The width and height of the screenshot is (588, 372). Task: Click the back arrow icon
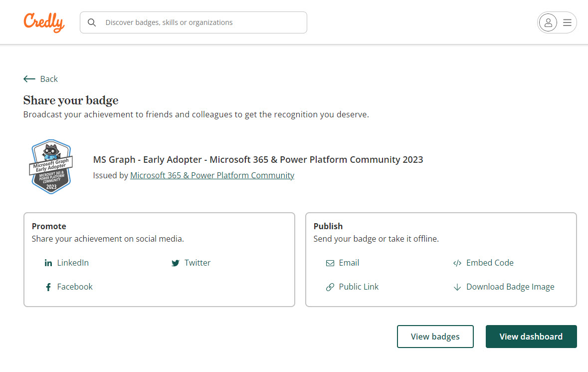(29, 79)
